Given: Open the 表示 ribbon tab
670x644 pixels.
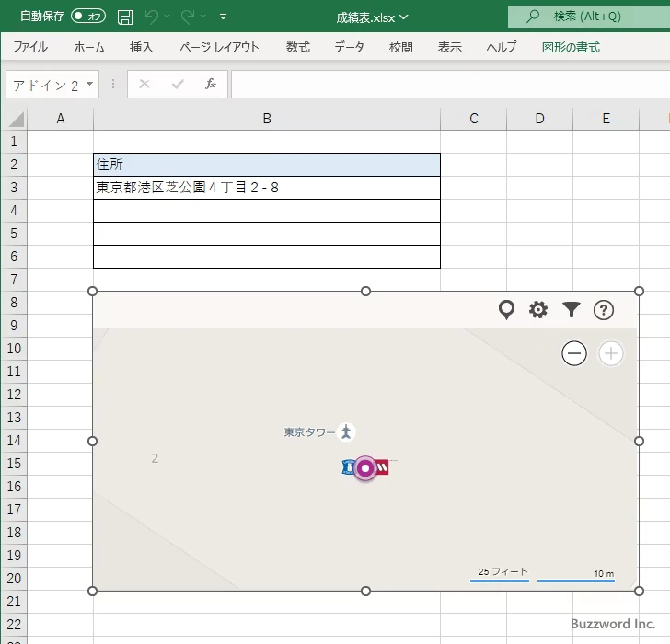Looking at the screenshot, I should click(450, 47).
